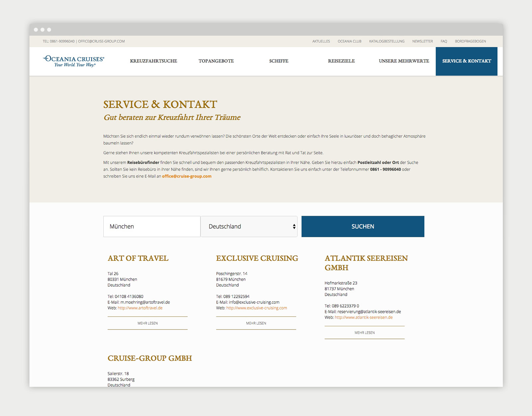
Task: Visit the exclusive-cruising.com website link
Action: pos(257,308)
